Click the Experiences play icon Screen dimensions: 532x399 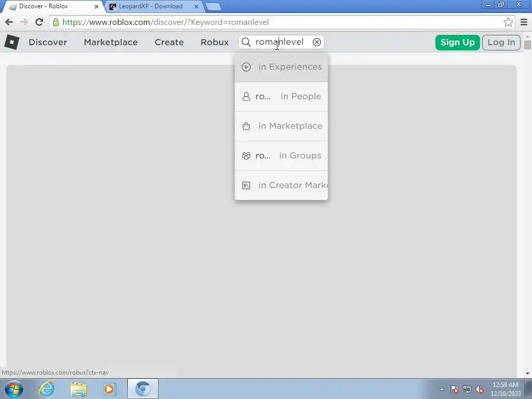246,67
